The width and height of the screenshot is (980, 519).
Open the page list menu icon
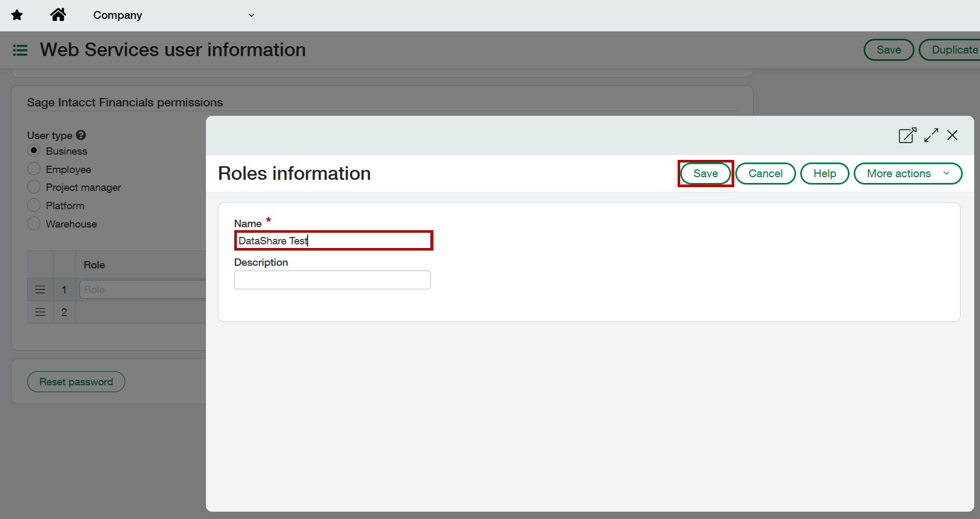click(x=20, y=50)
